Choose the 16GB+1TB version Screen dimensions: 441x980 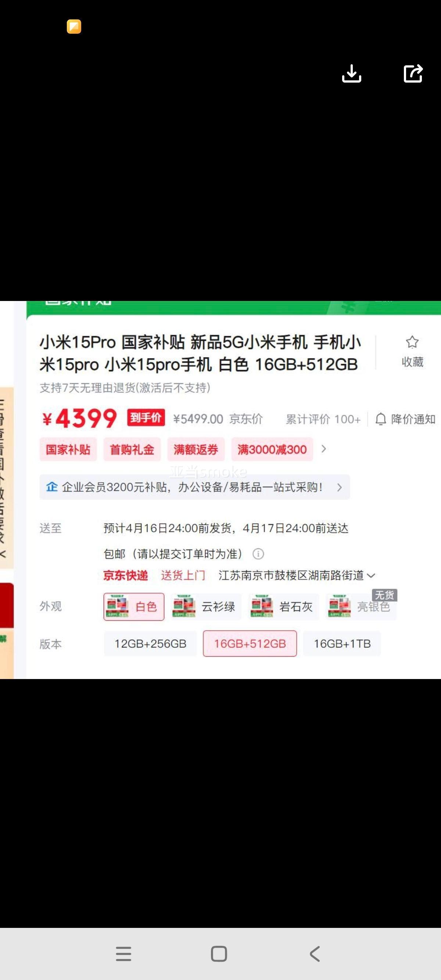pyautogui.click(x=342, y=643)
